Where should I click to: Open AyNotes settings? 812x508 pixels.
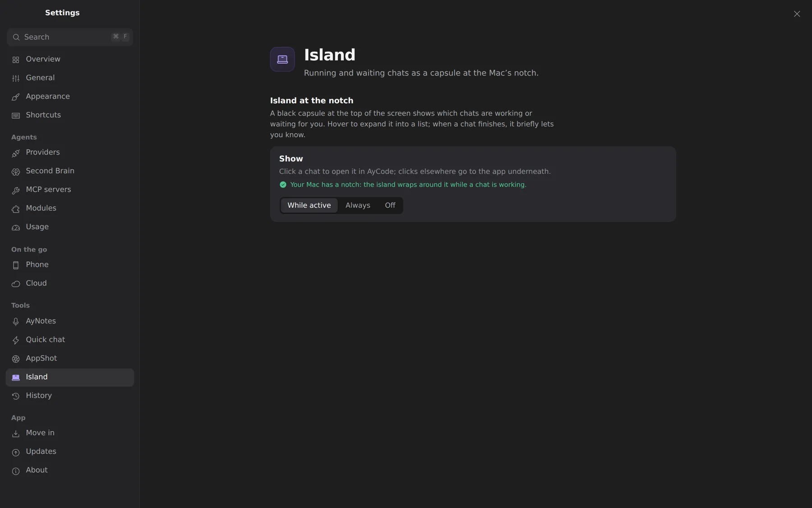[x=70, y=321]
